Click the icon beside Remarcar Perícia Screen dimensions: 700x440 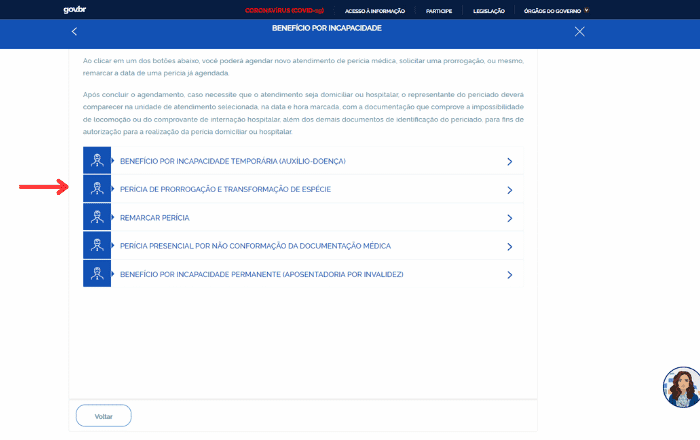tap(97, 217)
